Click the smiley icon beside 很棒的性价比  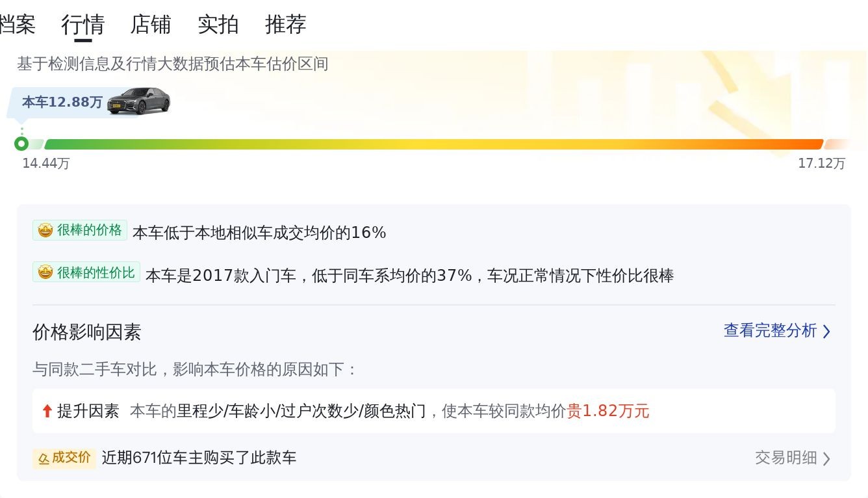(45, 272)
